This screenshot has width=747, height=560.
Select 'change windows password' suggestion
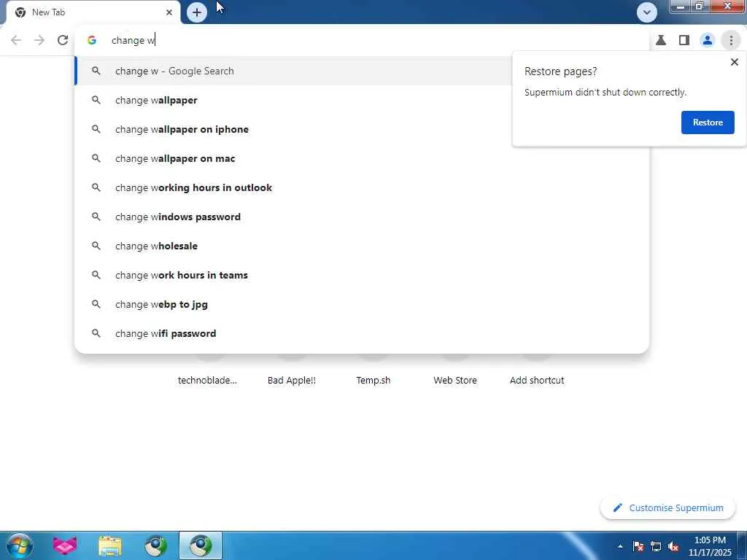(x=362, y=217)
